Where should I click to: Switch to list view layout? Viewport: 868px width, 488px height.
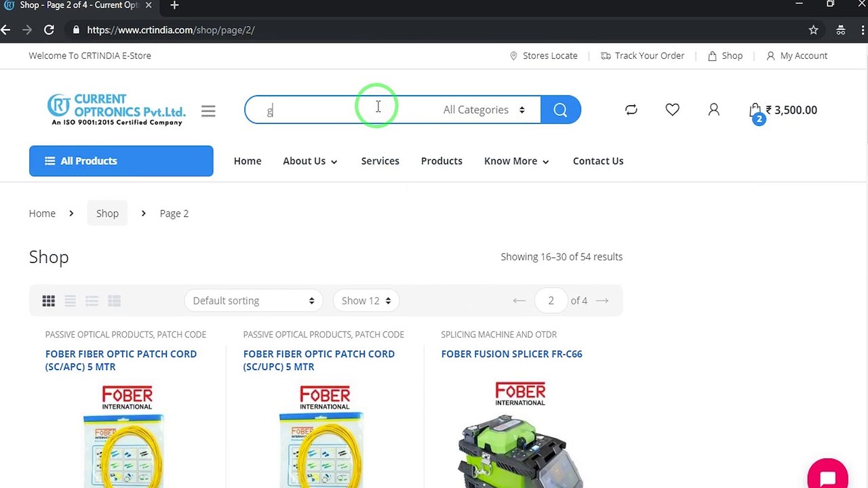(x=92, y=301)
